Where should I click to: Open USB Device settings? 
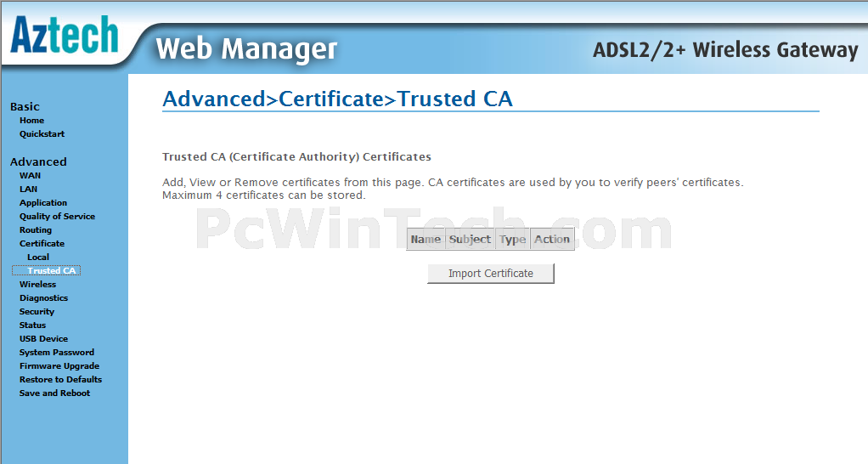[x=43, y=339]
